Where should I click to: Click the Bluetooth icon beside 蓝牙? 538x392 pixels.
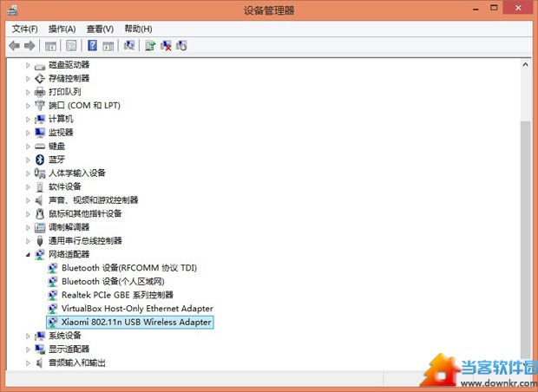[x=40, y=160]
